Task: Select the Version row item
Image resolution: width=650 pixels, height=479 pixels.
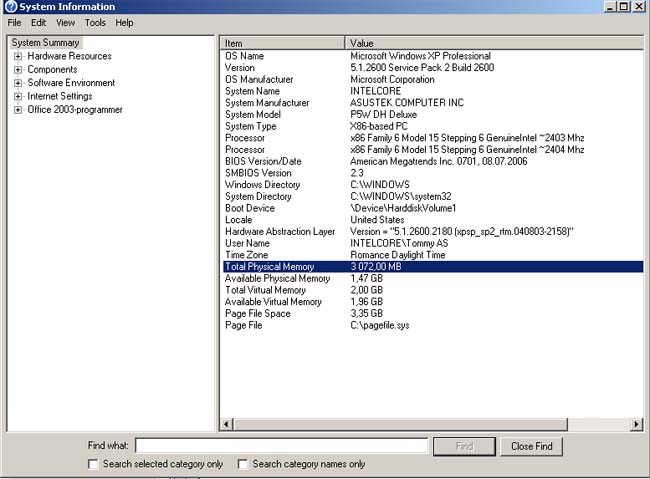Action: coord(433,68)
